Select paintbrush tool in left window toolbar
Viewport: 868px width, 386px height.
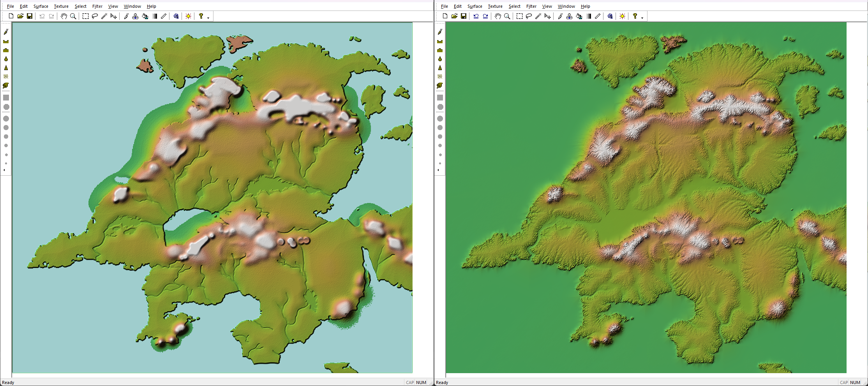pos(126,16)
